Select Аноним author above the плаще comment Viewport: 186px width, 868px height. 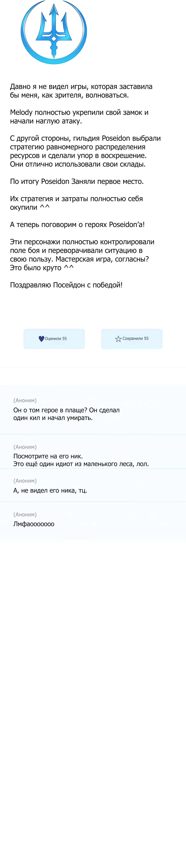coord(25,400)
